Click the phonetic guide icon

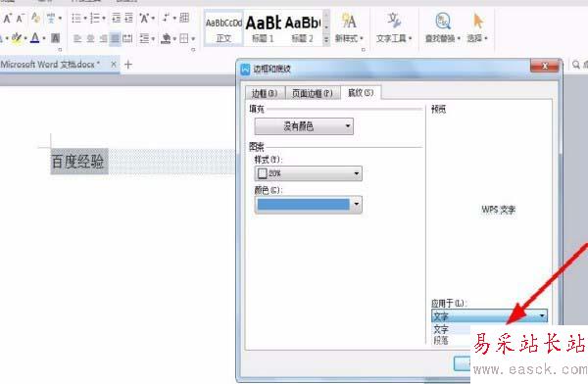coord(51,18)
